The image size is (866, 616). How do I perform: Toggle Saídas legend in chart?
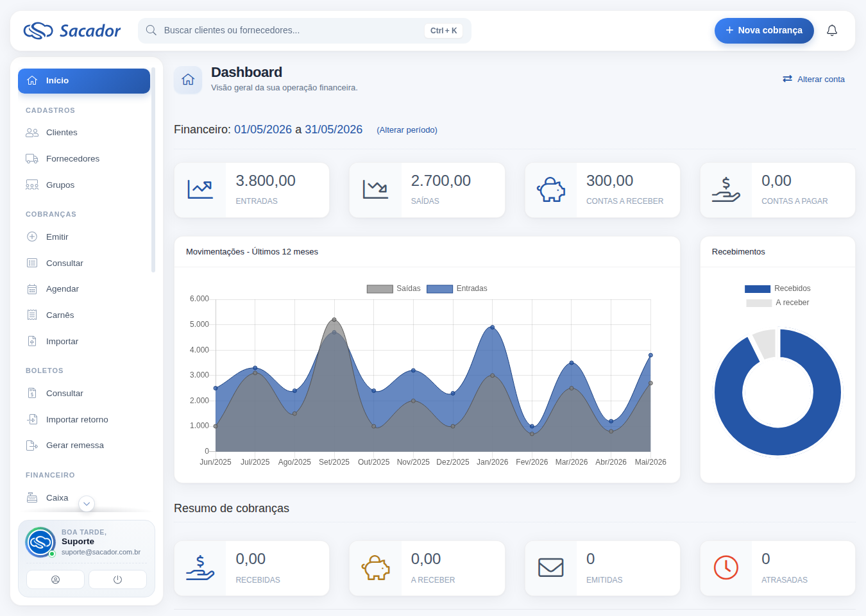coord(393,288)
